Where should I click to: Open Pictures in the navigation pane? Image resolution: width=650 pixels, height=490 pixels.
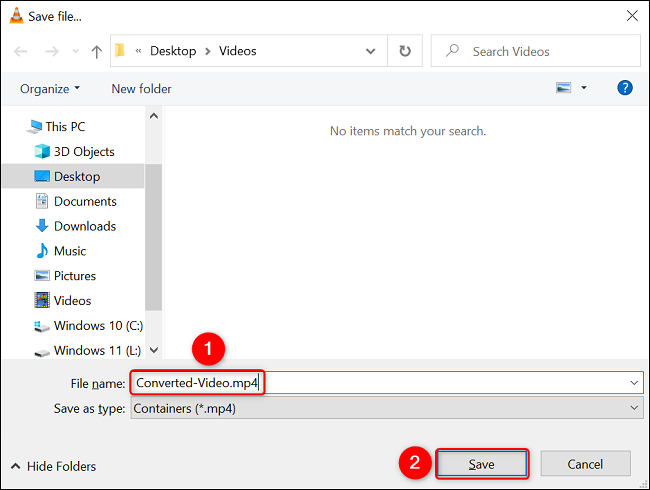(75, 276)
